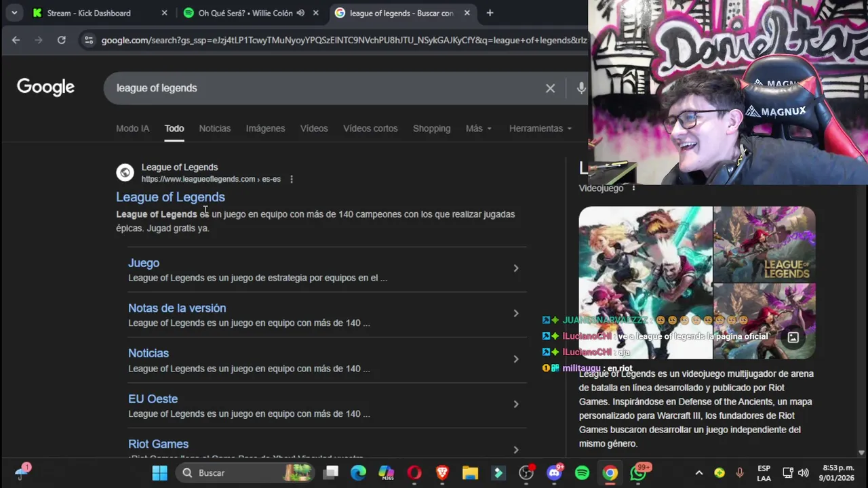Viewport: 868px width, 488px height.
Task: Select the Shopping search filter
Action: pos(431,128)
